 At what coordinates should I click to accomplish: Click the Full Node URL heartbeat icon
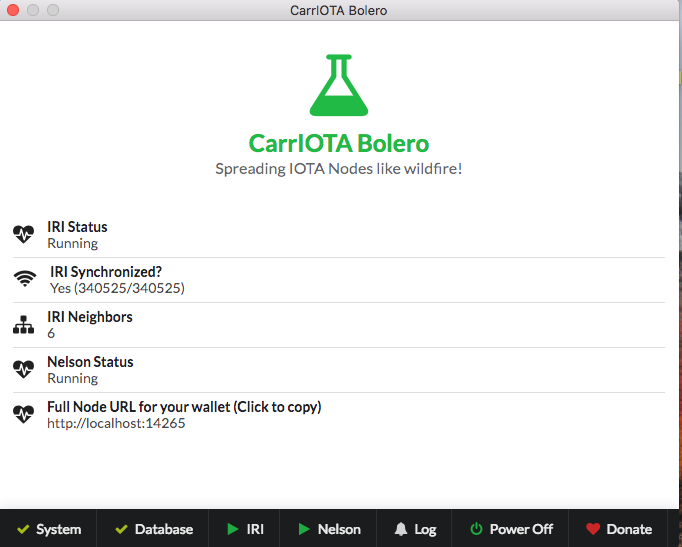point(23,414)
